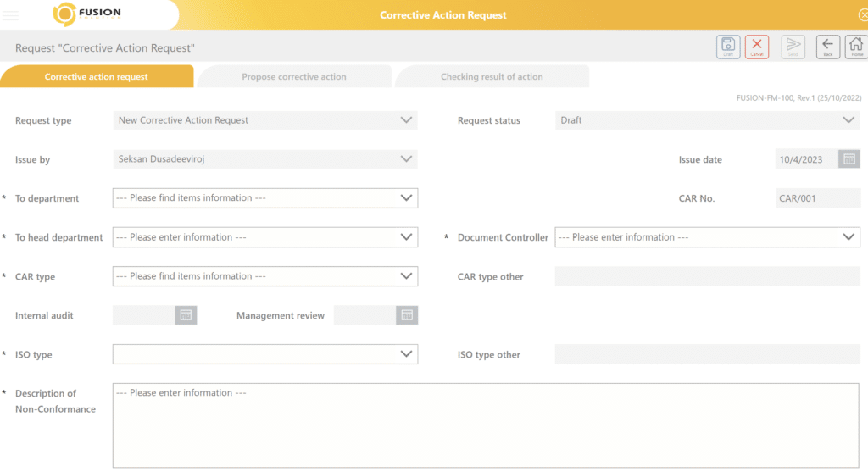Click the Description of Non-Conformance textbox
Screen dimensions: 868x472
(x=486, y=425)
